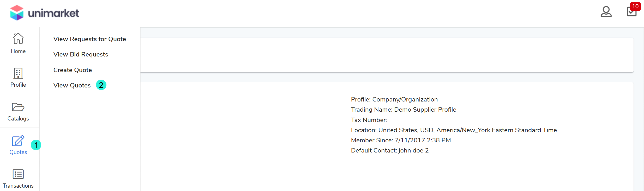Click the Location United States line
Image resolution: width=644 pixels, height=191 pixels.
coord(454,130)
